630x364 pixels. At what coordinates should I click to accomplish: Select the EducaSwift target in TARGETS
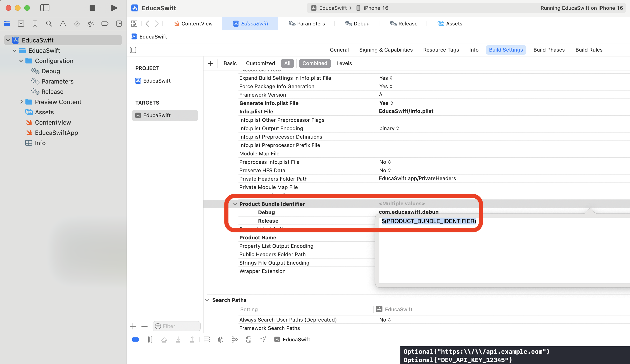pos(165,115)
